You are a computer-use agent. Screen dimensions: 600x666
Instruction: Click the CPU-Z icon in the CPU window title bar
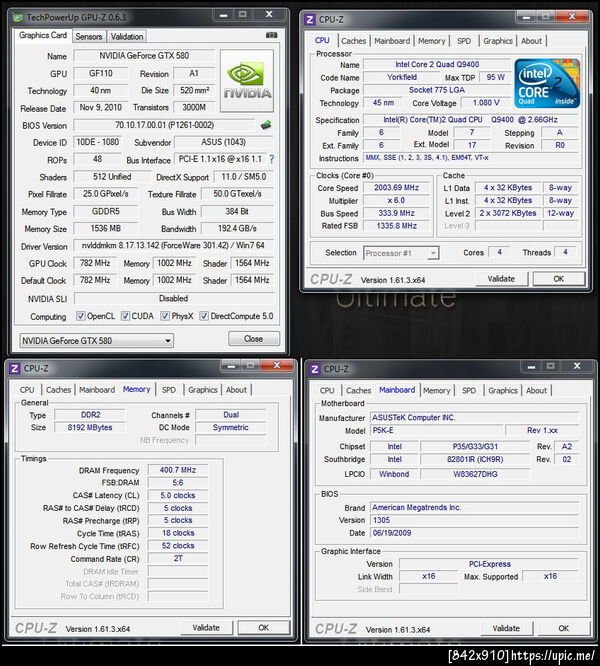tap(310, 20)
